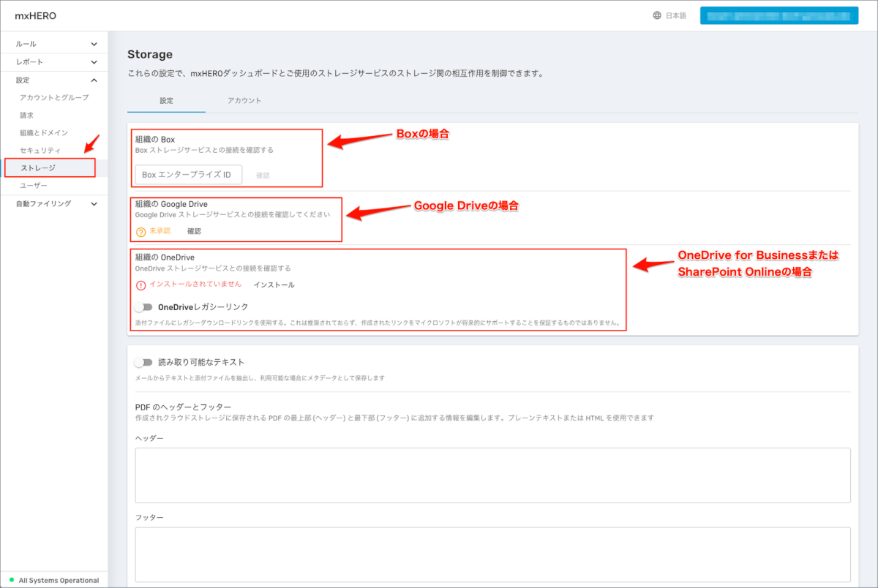Viewport: 878px width, 588px height.
Task: Click the Storage page heading
Action: click(150, 54)
